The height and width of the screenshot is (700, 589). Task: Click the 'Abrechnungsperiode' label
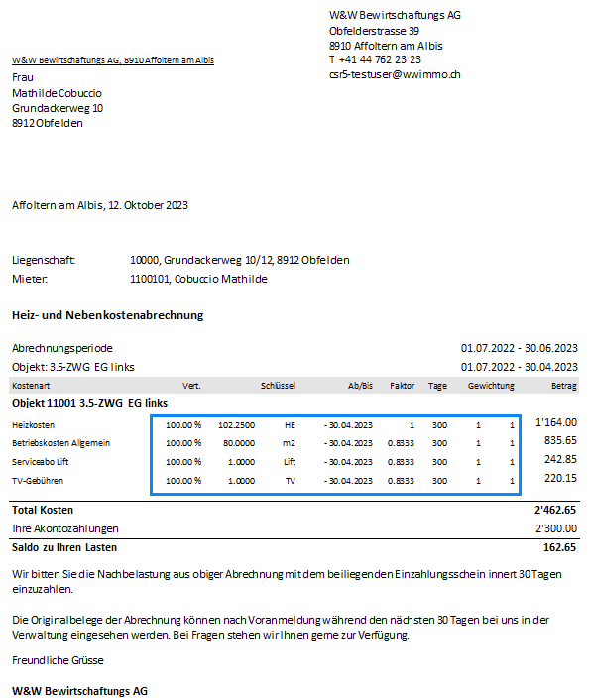(62, 348)
